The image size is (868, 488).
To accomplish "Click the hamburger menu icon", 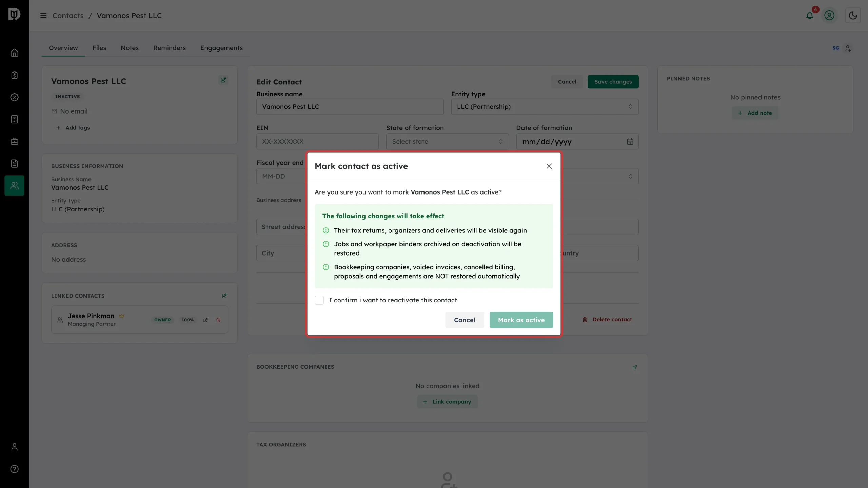I will coord(43,15).
